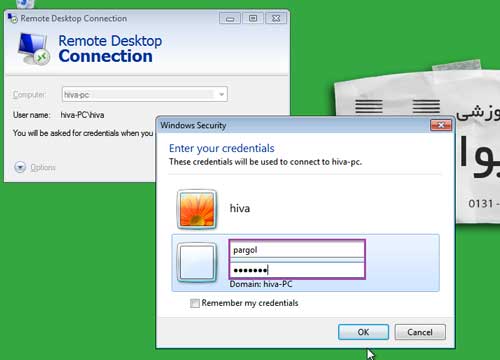
Task: Focus the password field with dots
Action: [297, 270]
